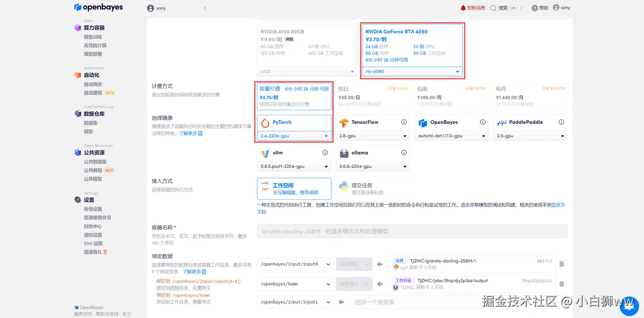Show info for the TensorFlow image

[x=404, y=122]
